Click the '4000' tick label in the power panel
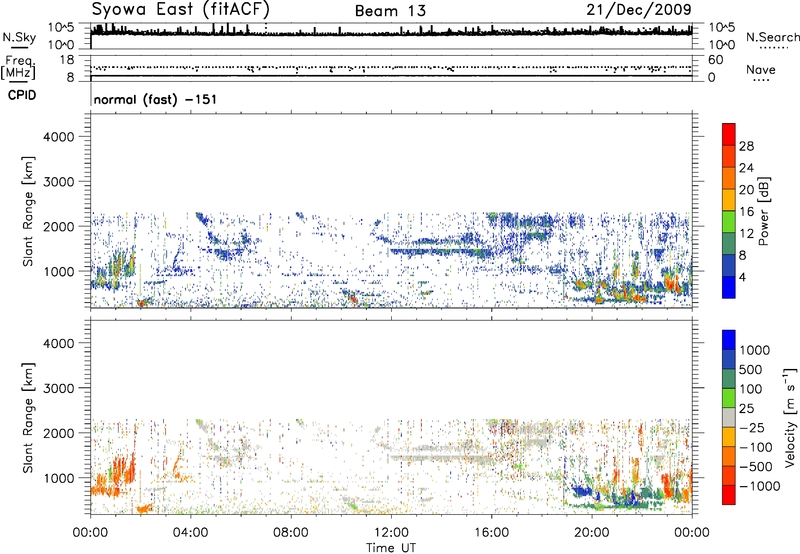Viewport: 800px width, 554px height. pyautogui.click(x=58, y=137)
